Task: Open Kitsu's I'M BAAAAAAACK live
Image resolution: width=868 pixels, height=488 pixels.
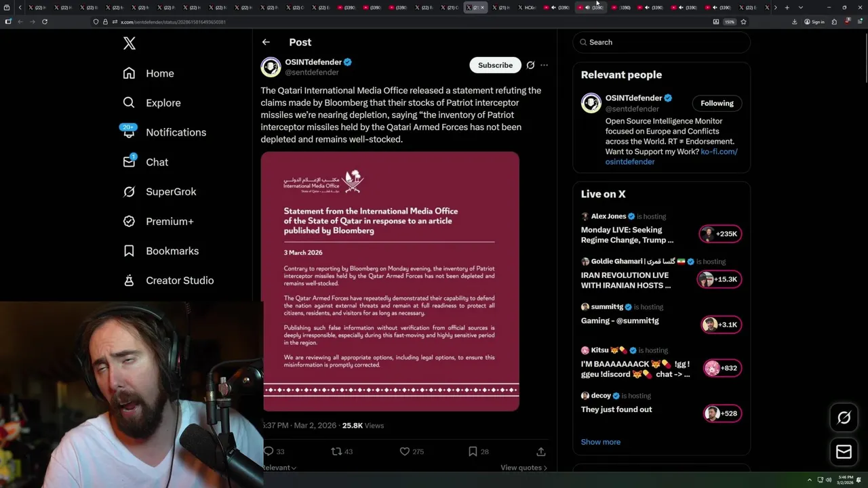Action: [x=635, y=369]
